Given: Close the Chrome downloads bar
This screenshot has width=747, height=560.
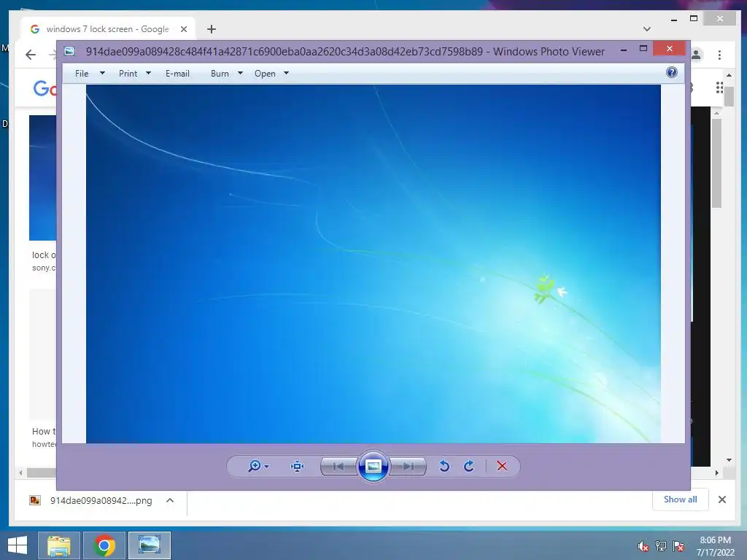Looking at the screenshot, I should pos(721,499).
